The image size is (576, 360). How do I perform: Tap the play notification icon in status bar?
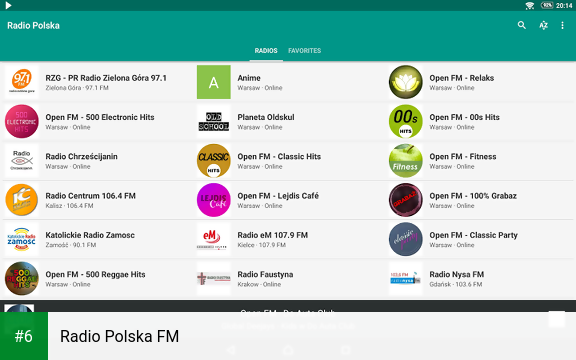coord(8,5)
